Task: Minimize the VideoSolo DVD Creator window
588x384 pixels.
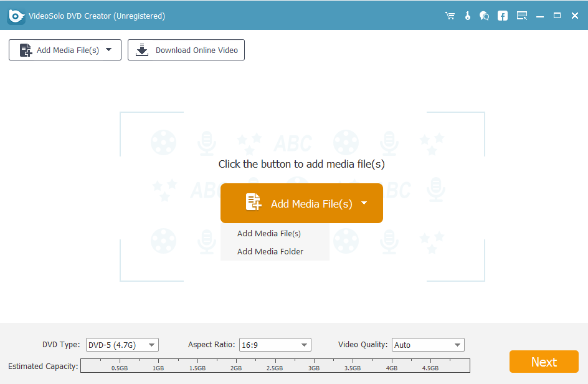Action: pos(540,16)
